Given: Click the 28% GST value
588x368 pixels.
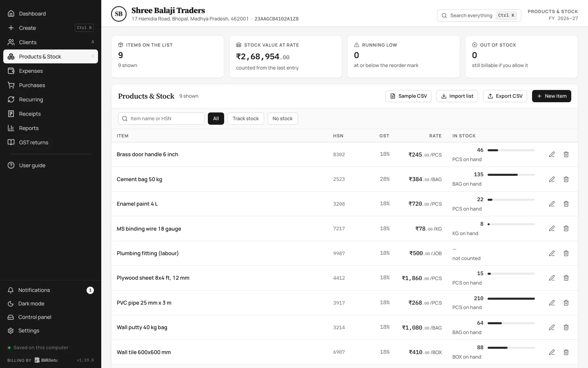Looking at the screenshot, I should click(385, 179).
